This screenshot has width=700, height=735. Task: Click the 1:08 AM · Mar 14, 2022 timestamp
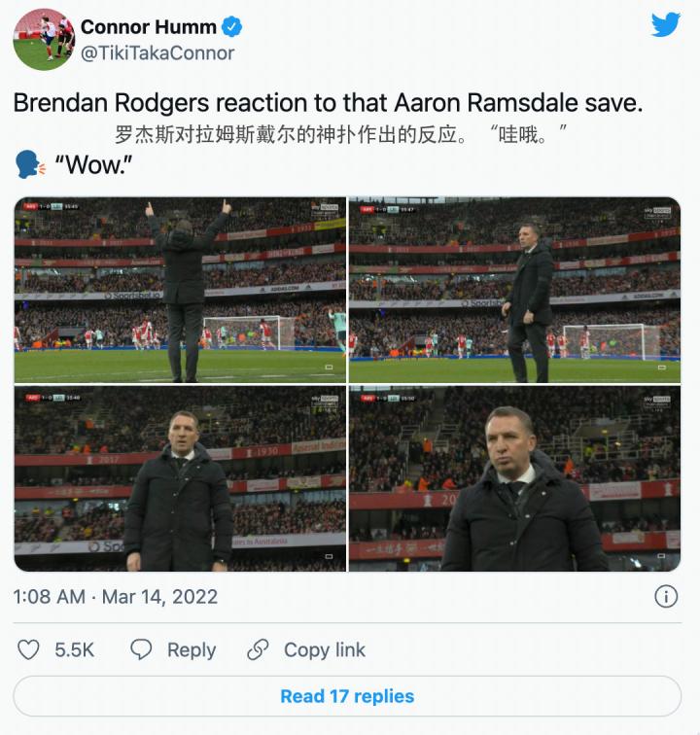point(115,596)
